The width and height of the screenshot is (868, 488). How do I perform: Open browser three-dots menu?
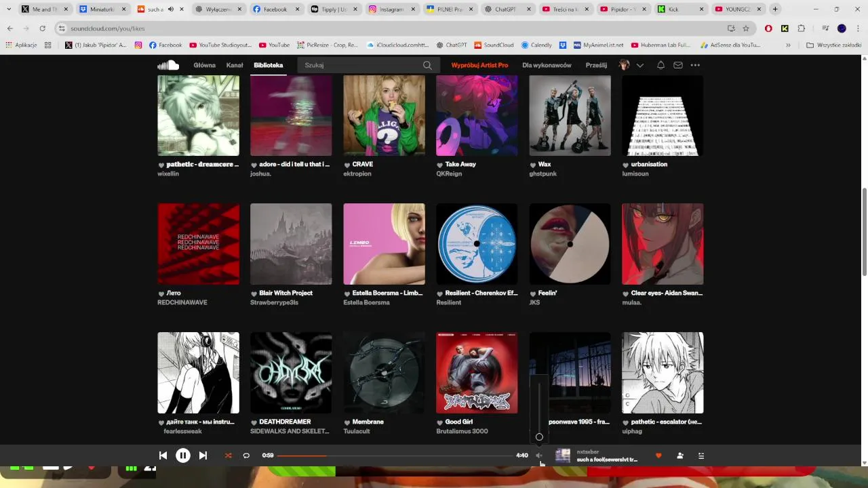pyautogui.click(x=859, y=28)
